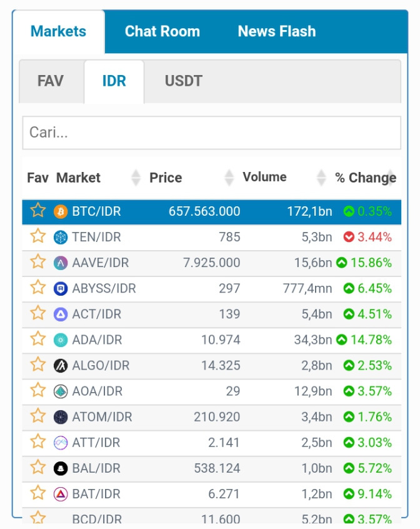The height and width of the screenshot is (529, 420).
Task: Toggle favorite star for BTC/IDR
Action: (x=37, y=210)
